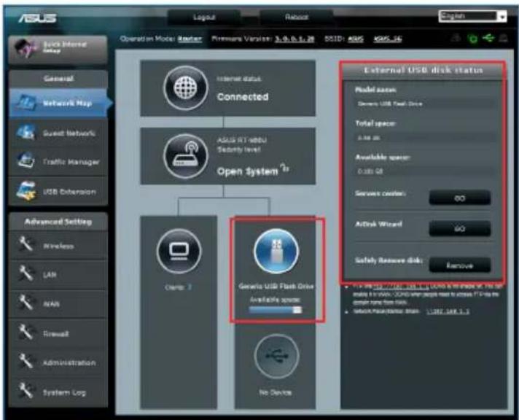This screenshot has height=420, width=519.
Task: Click the External USB disk status header
Action: [x=423, y=70]
